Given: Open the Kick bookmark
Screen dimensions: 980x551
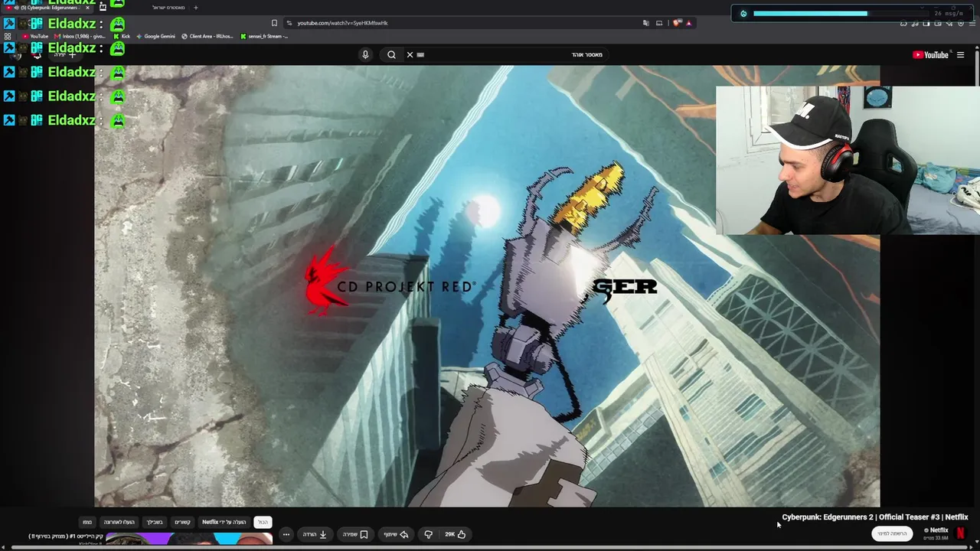Looking at the screenshot, I should [x=122, y=36].
